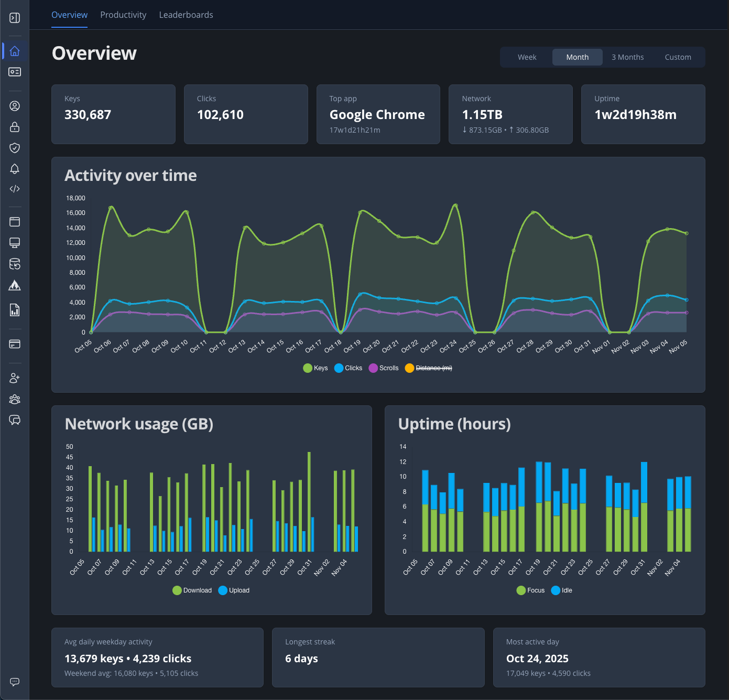Open notifications via the bell icon
The height and width of the screenshot is (700, 729).
click(15, 169)
